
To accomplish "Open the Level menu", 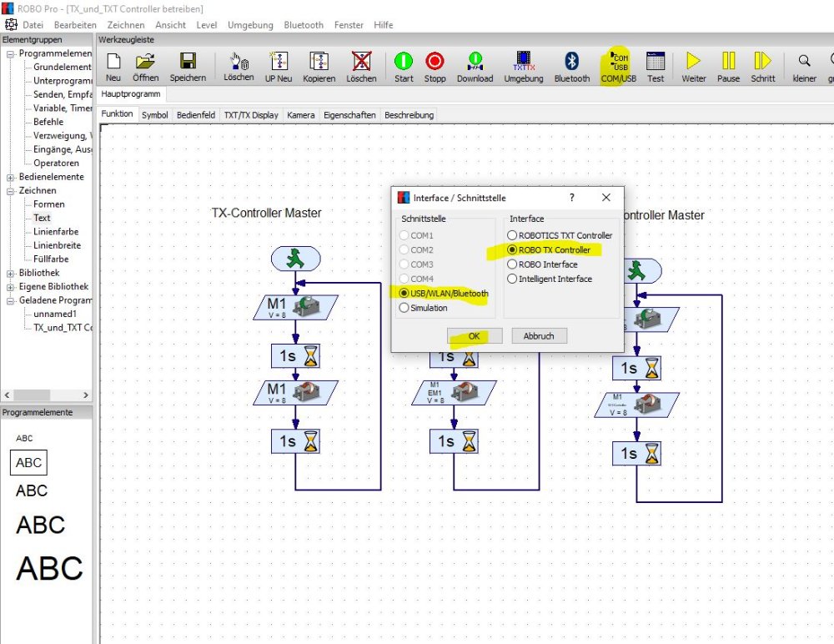I will click(x=206, y=25).
